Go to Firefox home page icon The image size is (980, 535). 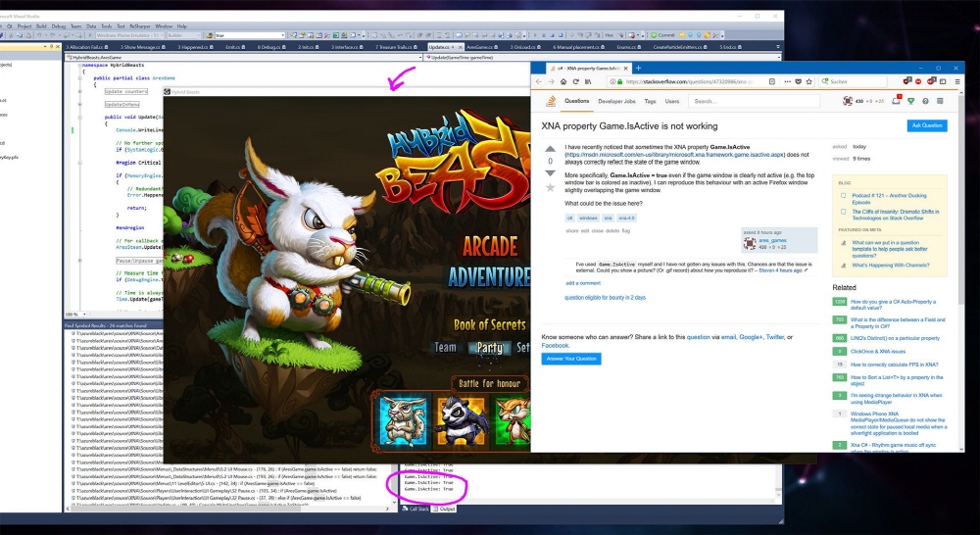tap(563, 82)
